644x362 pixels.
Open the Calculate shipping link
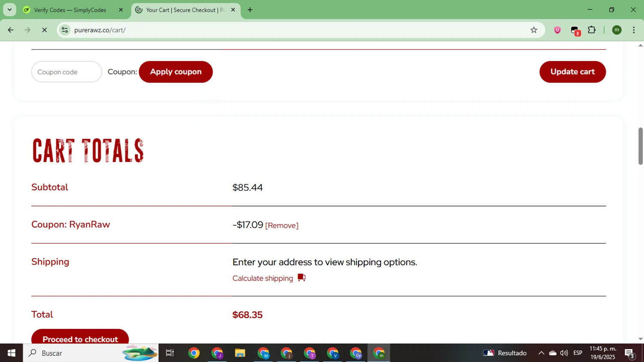click(263, 278)
